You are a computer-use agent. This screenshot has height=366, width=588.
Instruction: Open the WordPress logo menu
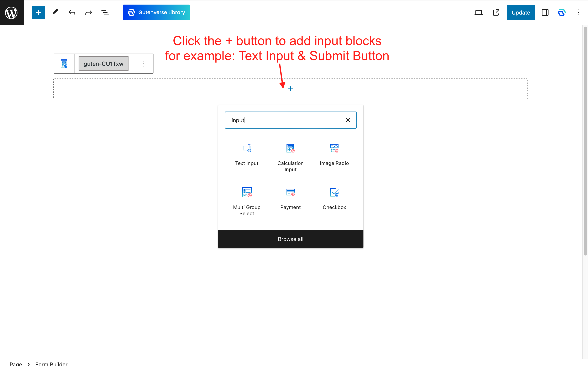[x=12, y=12]
